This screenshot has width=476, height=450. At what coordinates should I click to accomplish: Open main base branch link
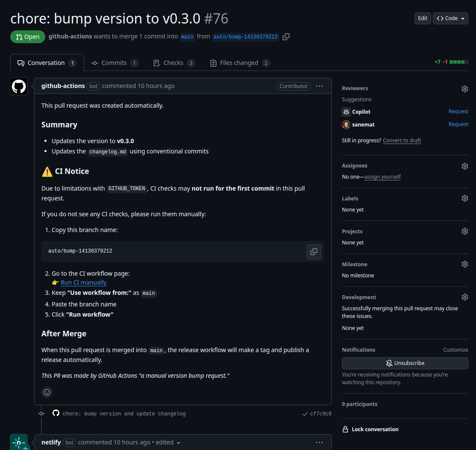(x=187, y=37)
